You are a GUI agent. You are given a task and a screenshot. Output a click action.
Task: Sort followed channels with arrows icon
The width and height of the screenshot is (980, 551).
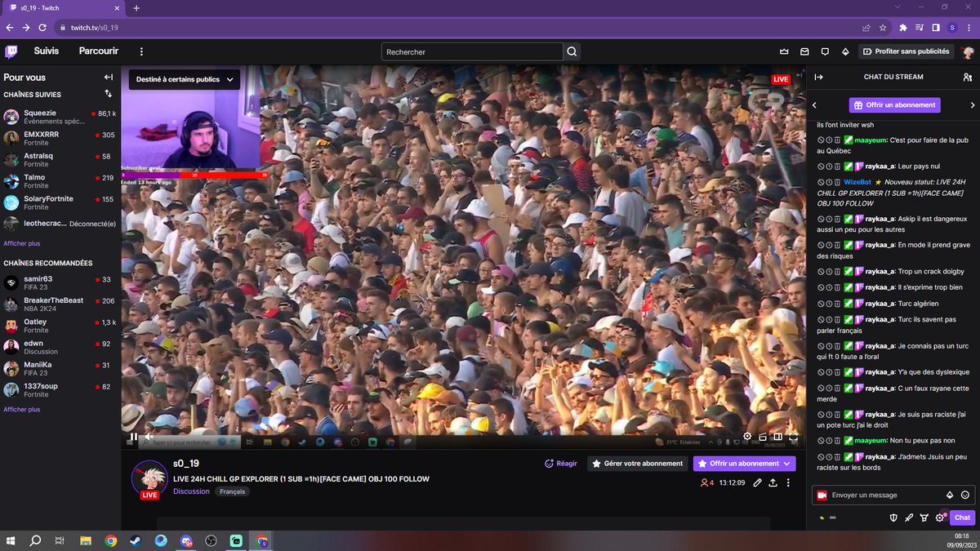click(108, 94)
